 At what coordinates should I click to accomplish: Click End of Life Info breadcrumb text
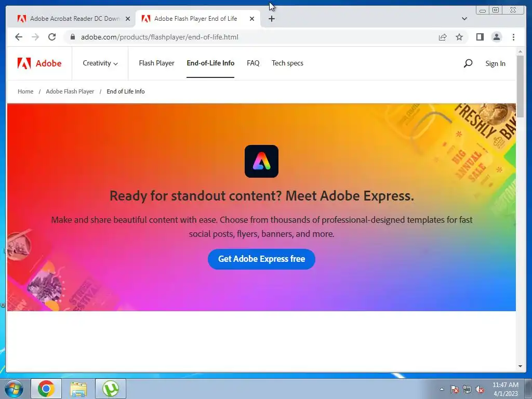(x=126, y=91)
